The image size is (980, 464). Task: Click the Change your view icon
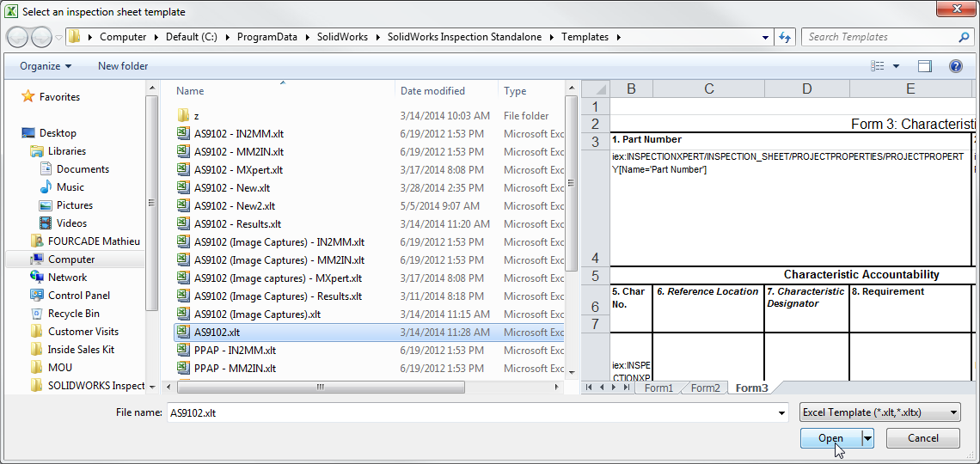(x=878, y=66)
